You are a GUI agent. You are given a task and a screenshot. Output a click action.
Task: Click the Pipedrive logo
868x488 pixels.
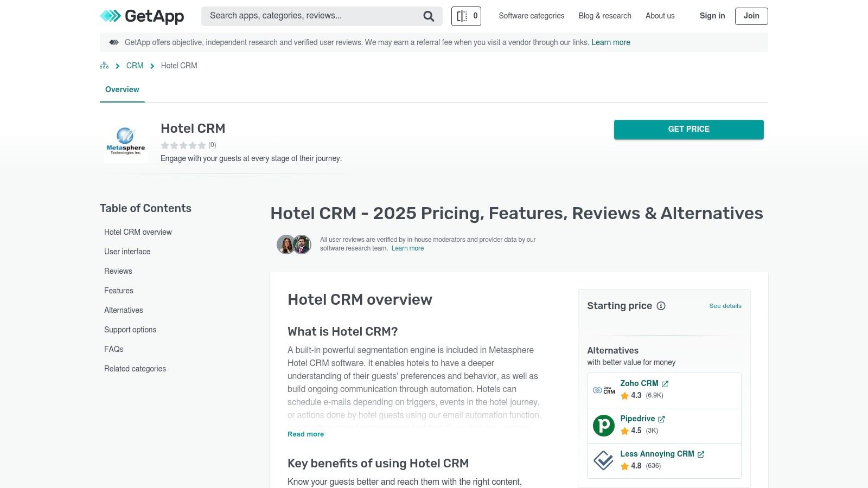pos(604,426)
